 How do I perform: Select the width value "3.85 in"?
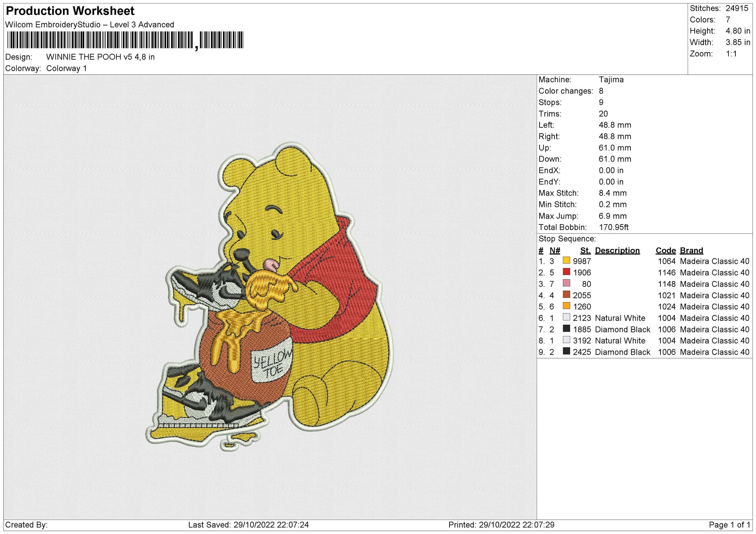pos(738,42)
